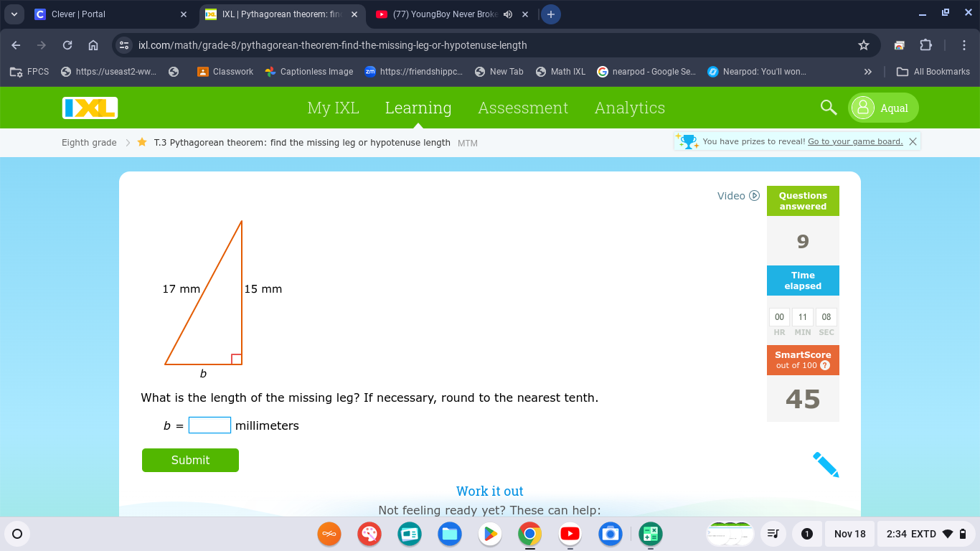Close the YouTube browser tab

tap(525, 14)
